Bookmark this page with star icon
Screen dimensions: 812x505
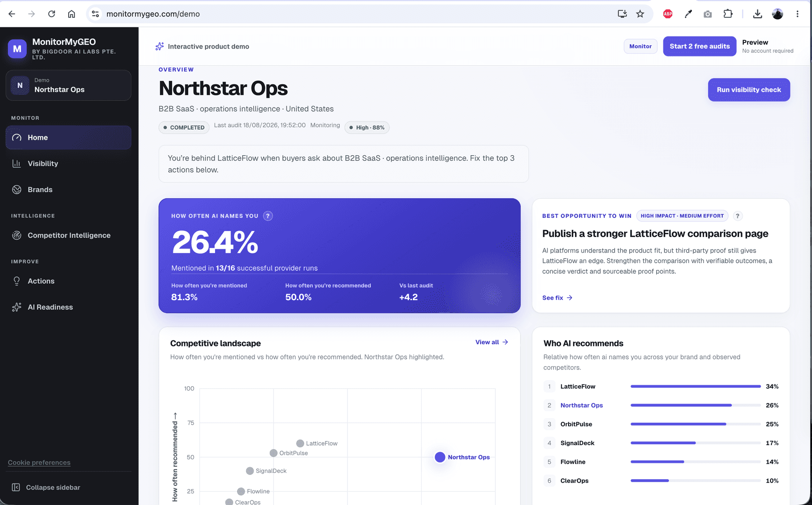[x=640, y=14]
